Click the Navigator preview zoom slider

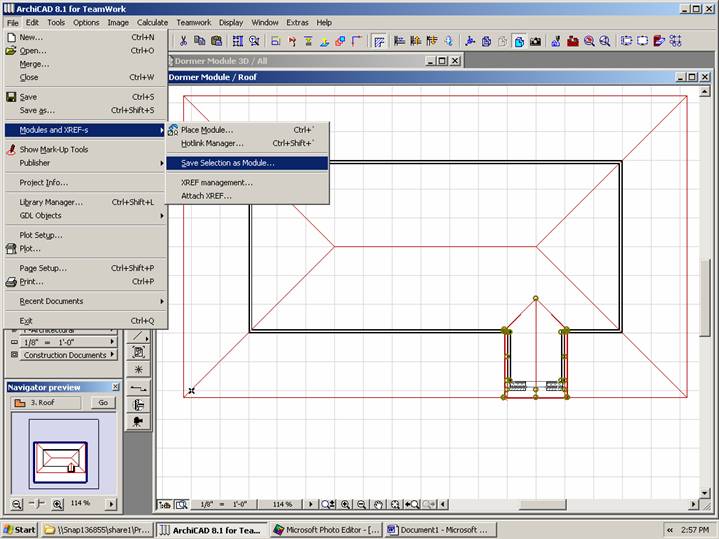[37, 504]
